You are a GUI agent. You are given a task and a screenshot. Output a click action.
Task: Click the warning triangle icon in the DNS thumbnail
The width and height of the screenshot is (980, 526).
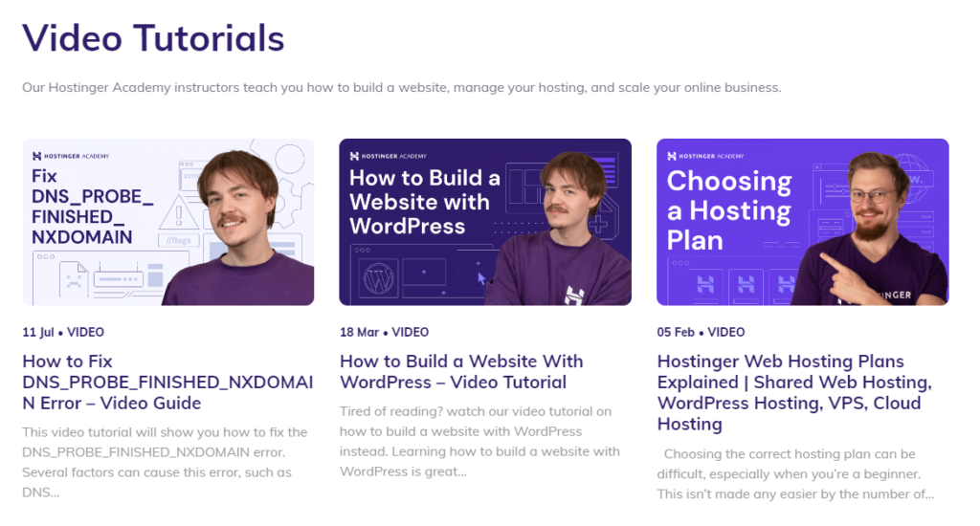[x=179, y=212]
